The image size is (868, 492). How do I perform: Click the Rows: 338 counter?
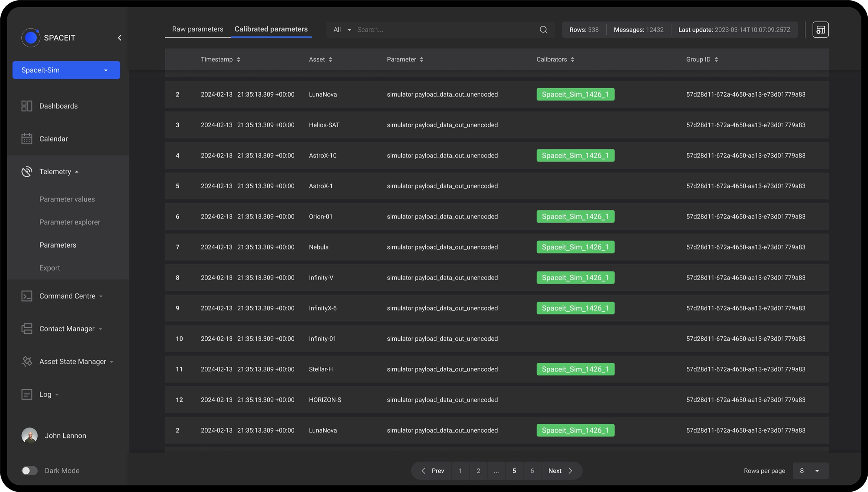(x=584, y=30)
